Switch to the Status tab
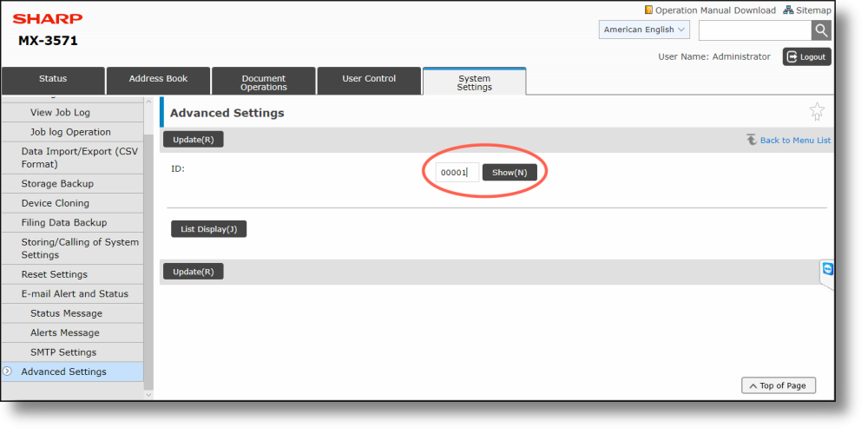The width and height of the screenshot is (868, 434). click(x=53, y=81)
